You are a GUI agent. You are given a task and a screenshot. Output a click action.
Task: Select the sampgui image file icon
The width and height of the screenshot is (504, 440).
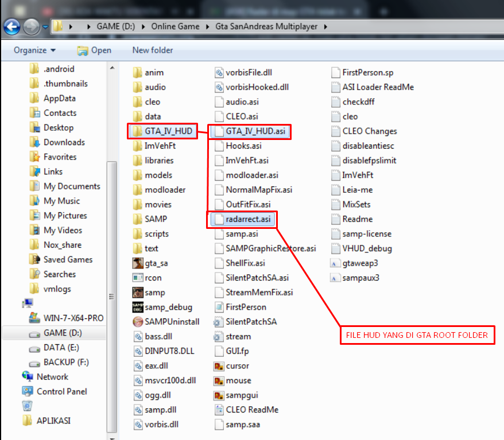pyautogui.click(x=219, y=395)
